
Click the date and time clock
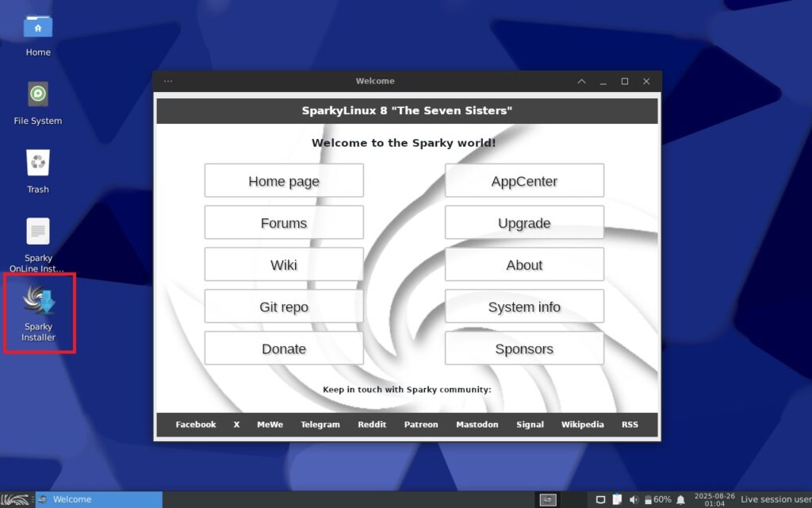(x=714, y=499)
